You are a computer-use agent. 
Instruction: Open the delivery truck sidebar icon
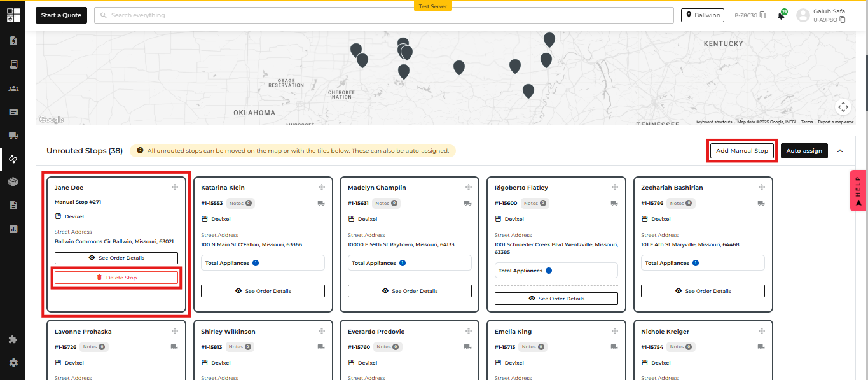coord(13,135)
